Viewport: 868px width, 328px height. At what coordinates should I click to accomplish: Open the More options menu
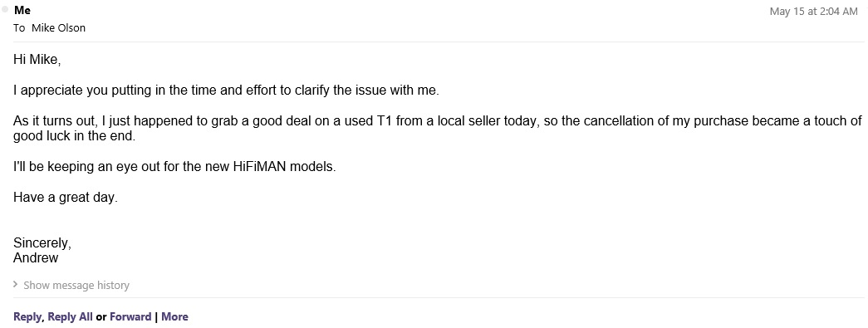(x=175, y=317)
